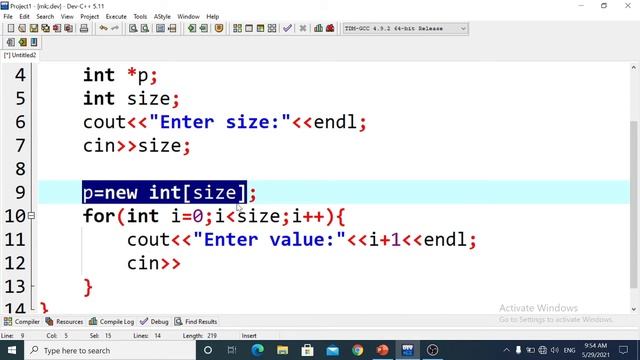The width and height of the screenshot is (640, 360).
Task: Open profile analysis chart icon
Action: pos(318,28)
